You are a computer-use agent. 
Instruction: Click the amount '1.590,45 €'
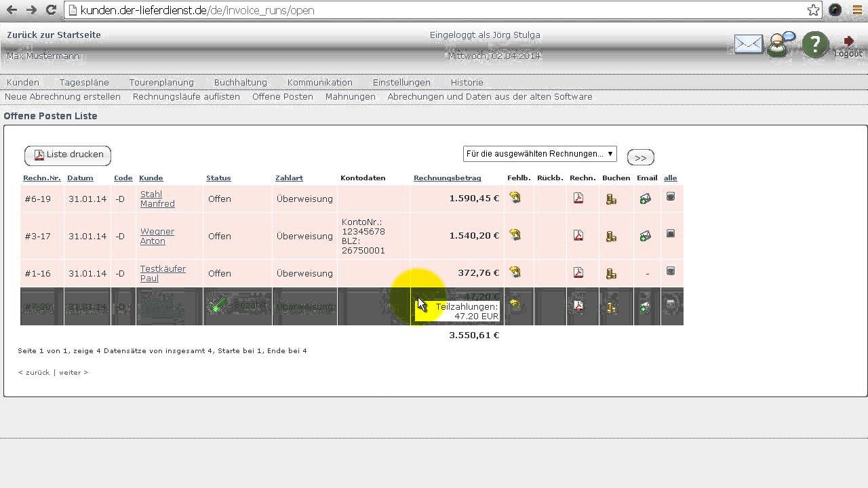tap(474, 199)
